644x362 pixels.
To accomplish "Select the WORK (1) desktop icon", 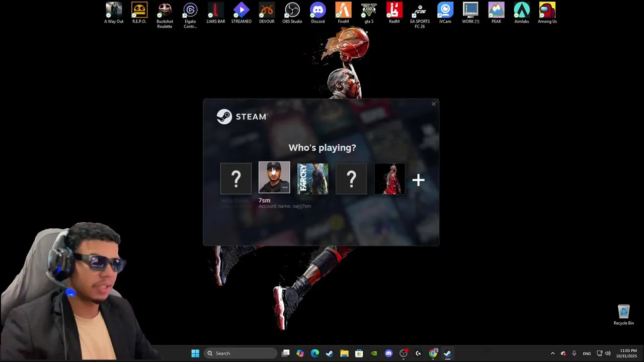I will click(x=471, y=14).
